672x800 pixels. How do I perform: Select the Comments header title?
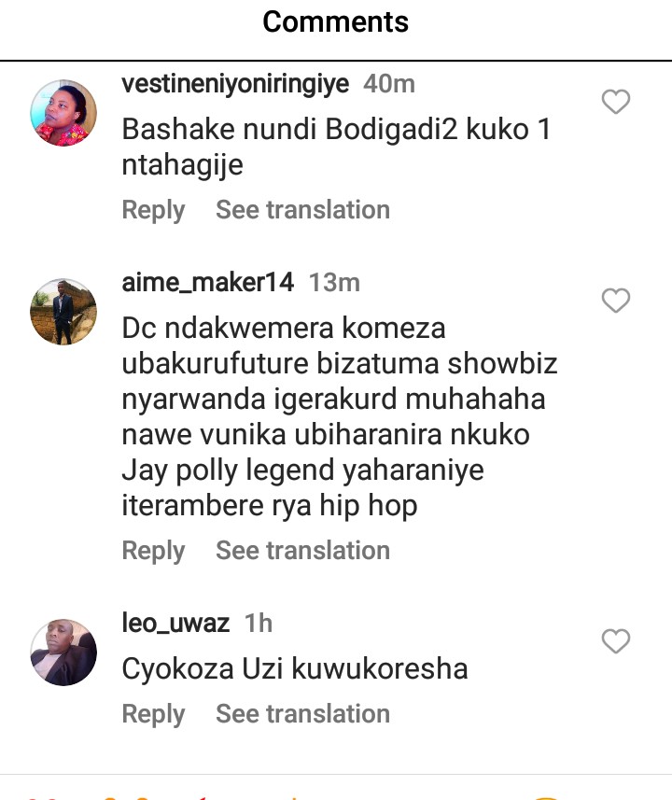(x=336, y=22)
